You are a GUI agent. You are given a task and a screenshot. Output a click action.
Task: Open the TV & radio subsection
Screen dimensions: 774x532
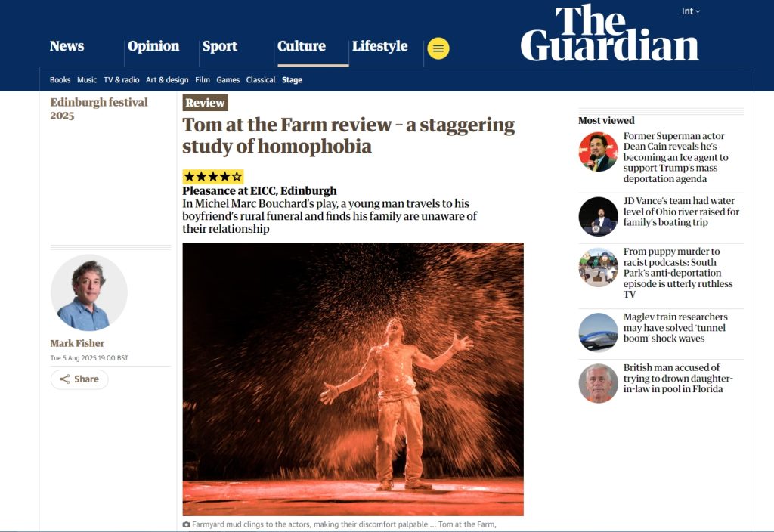[122, 80]
